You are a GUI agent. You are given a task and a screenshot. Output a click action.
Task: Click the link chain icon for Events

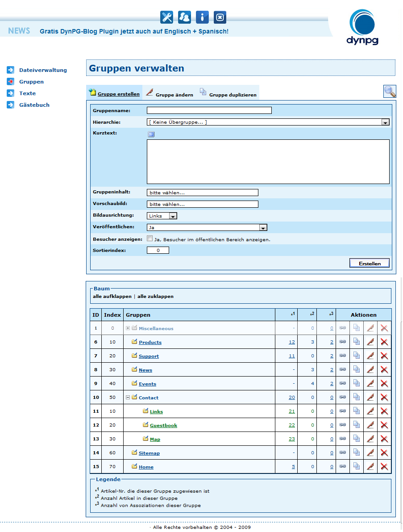(x=342, y=384)
